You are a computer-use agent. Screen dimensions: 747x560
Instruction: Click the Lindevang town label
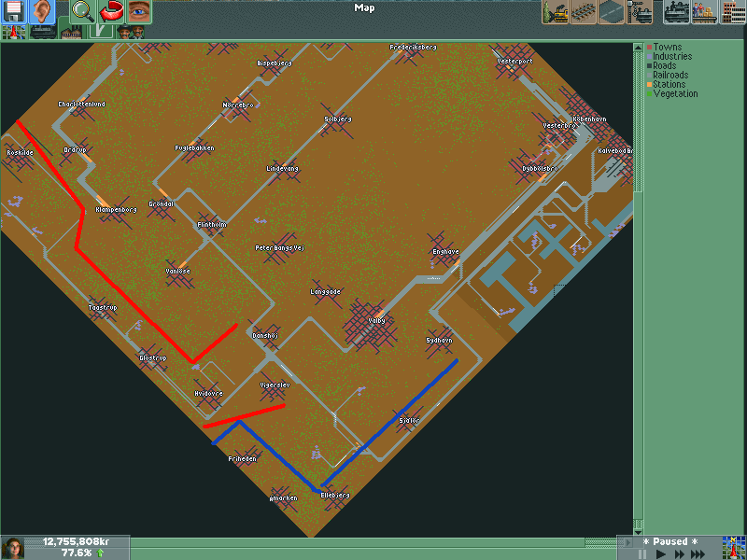click(x=282, y=169)
